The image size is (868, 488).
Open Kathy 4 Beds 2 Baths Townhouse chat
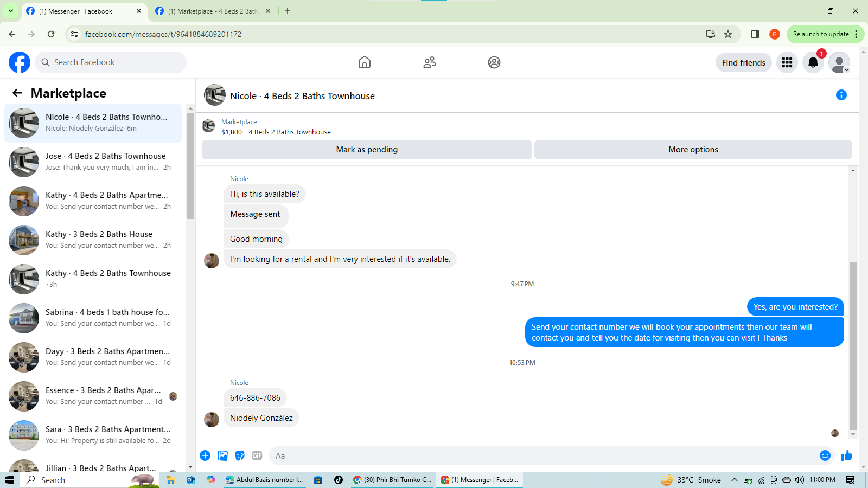(93, 279)
